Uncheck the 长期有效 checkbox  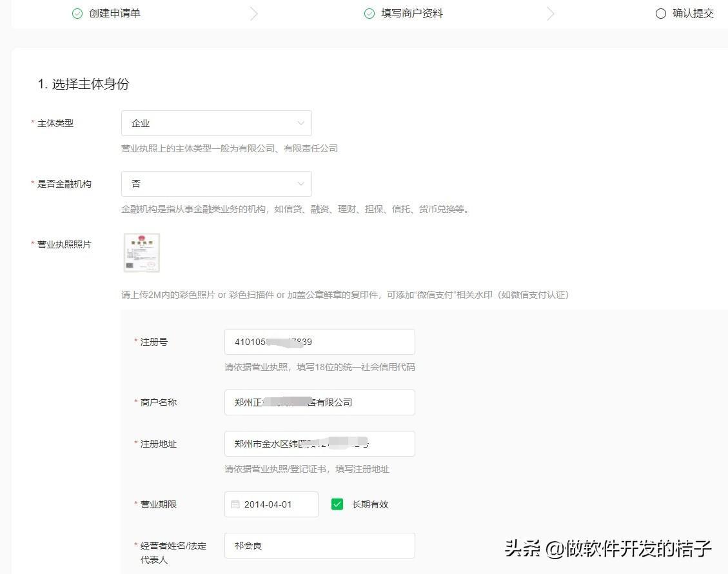337,504
